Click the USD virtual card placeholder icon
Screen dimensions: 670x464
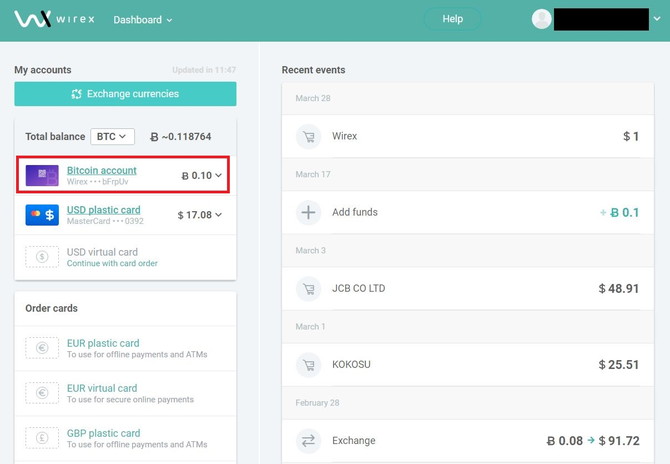pos(42,257)
